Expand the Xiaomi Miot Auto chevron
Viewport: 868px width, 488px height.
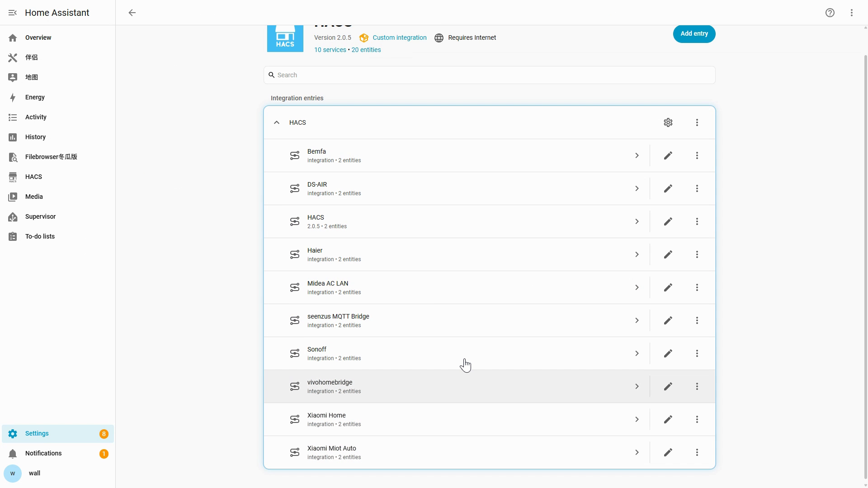[637, 452]
